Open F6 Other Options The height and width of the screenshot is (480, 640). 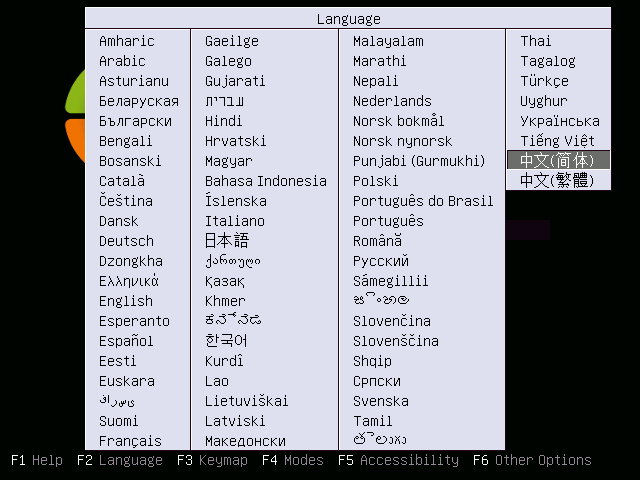pyautogui.click(x=532, y=460)
